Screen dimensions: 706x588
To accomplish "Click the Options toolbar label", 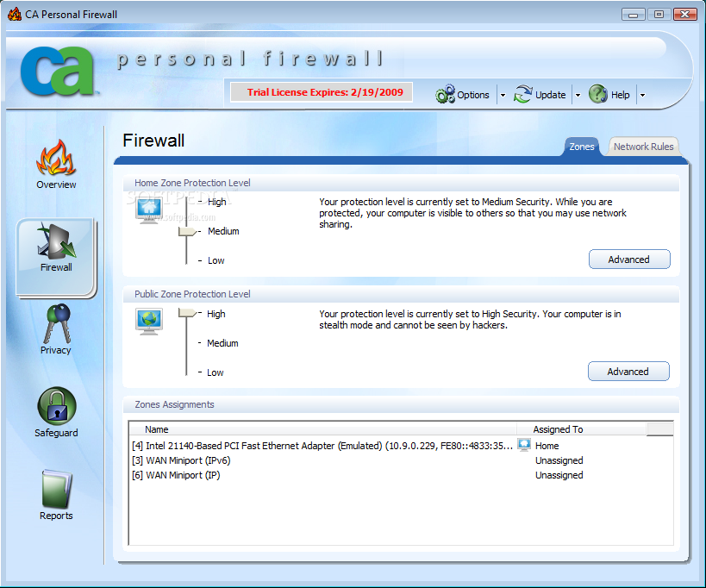I will click(472, 95).
